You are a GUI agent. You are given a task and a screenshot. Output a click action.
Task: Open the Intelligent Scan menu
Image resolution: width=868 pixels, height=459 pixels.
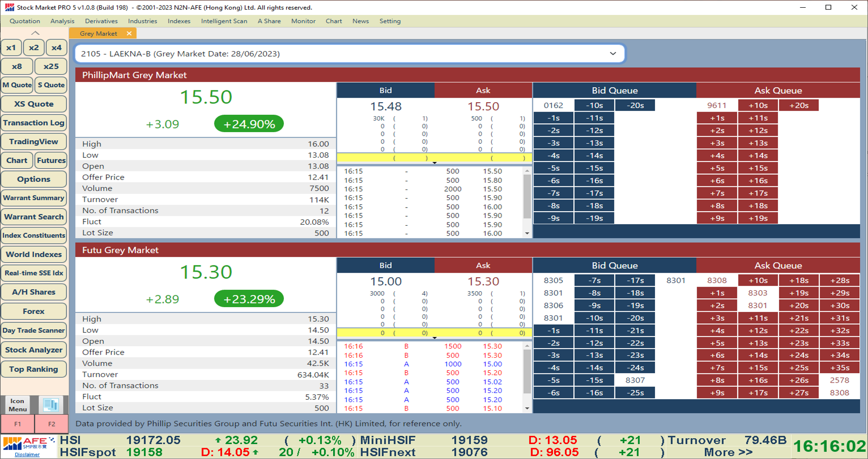[224, 21]
